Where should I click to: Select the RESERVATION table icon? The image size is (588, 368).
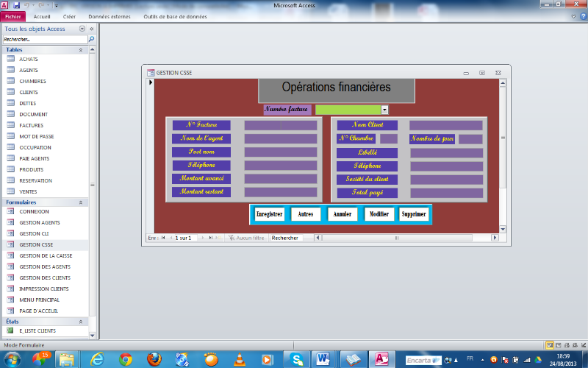click(11, 180)
